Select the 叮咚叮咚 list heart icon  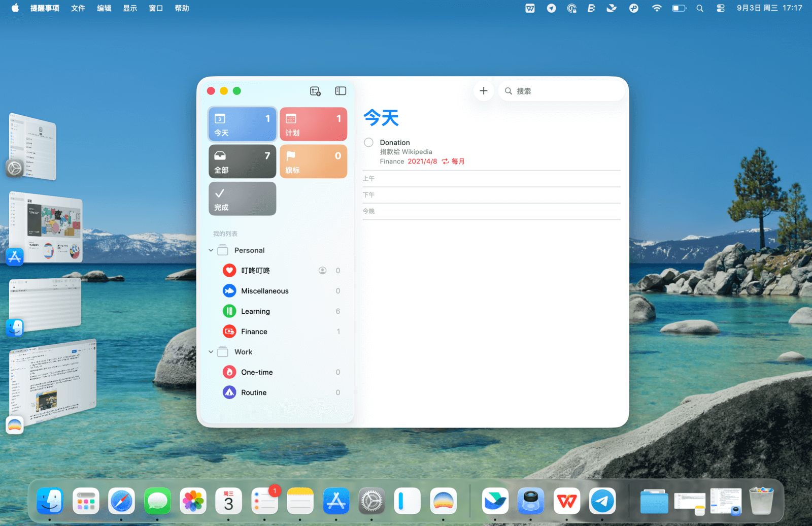coord(229,271)
